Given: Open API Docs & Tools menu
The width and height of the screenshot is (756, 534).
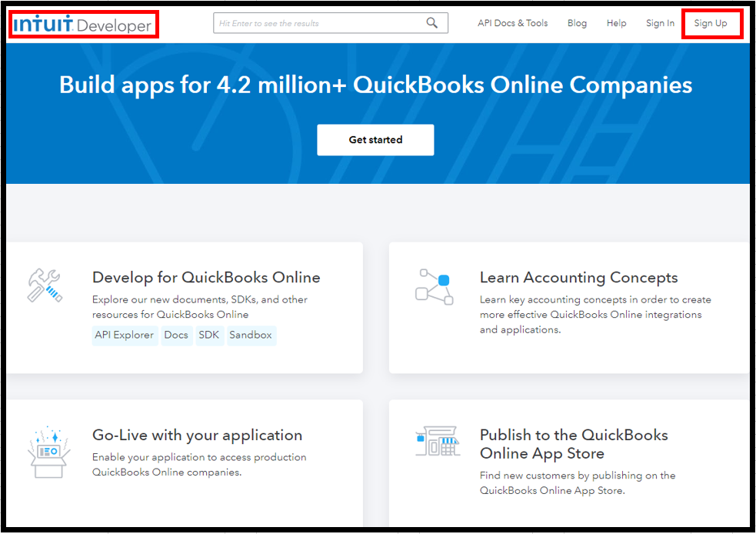Looking at the screenshot, I should tap(512, 23).
